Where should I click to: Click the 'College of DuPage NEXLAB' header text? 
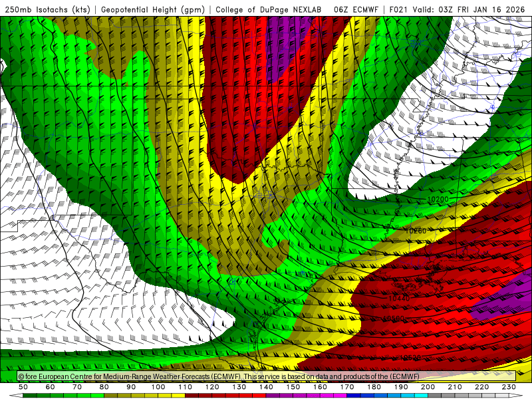coord(269,9)
